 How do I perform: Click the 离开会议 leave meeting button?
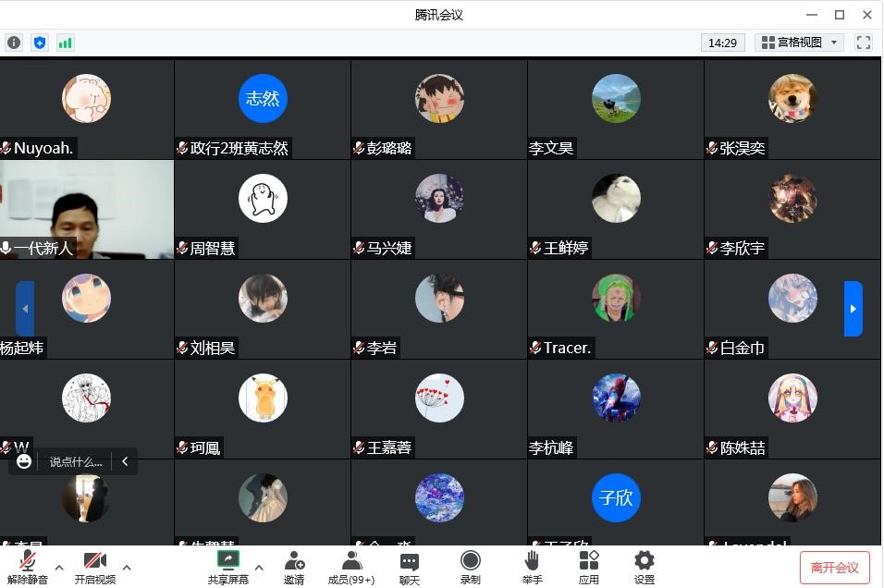coord(834,568)
